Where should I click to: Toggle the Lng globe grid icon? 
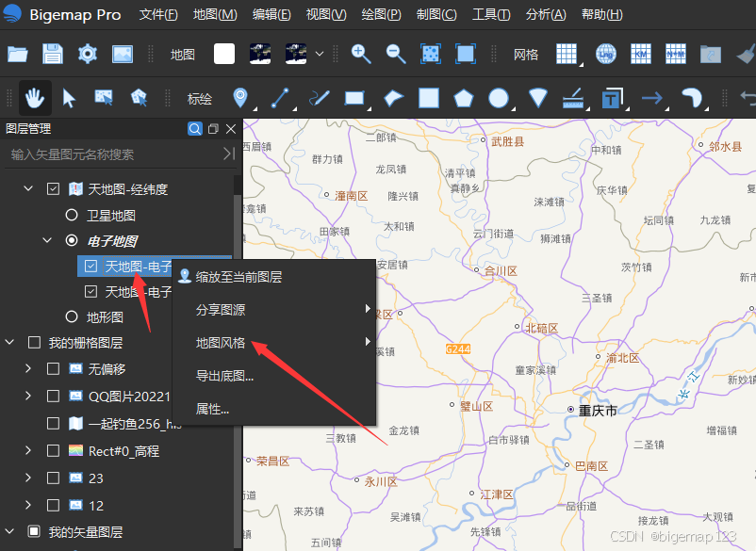pyautogui.click(x=605, y=54)
